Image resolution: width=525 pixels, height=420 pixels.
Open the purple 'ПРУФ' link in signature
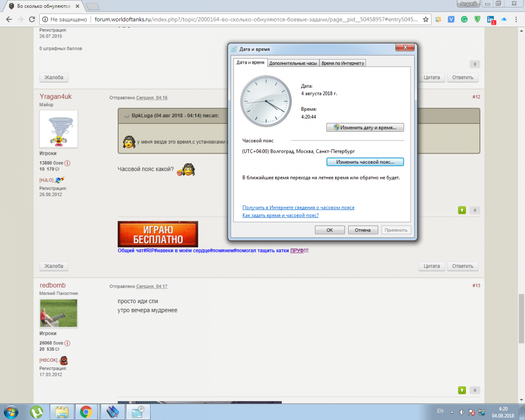point(297,251)
